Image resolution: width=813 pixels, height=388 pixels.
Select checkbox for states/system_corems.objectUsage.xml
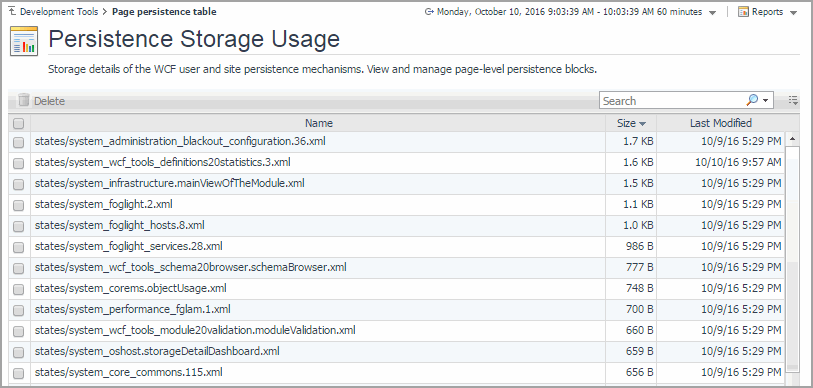19,289
